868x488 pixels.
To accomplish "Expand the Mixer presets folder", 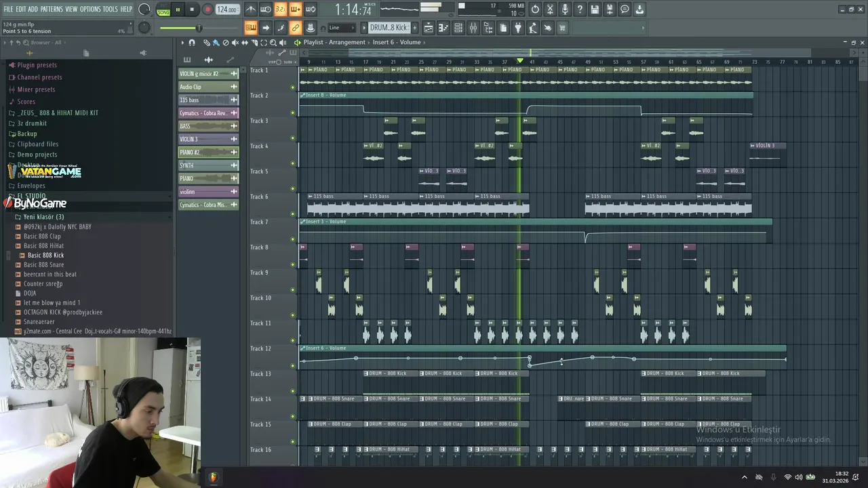I will [x=36, y=89].
